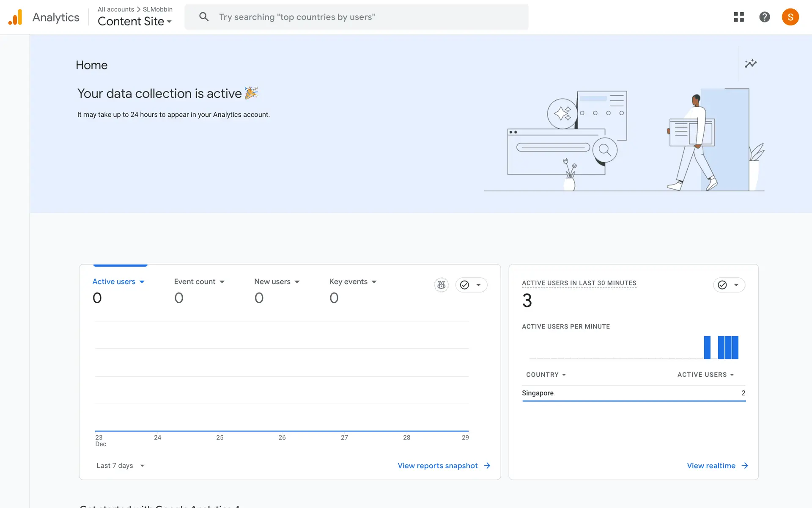This screenshot has height=508, width=812.
Task: Open View reports snapshot link
Action: tap(438, 466)
